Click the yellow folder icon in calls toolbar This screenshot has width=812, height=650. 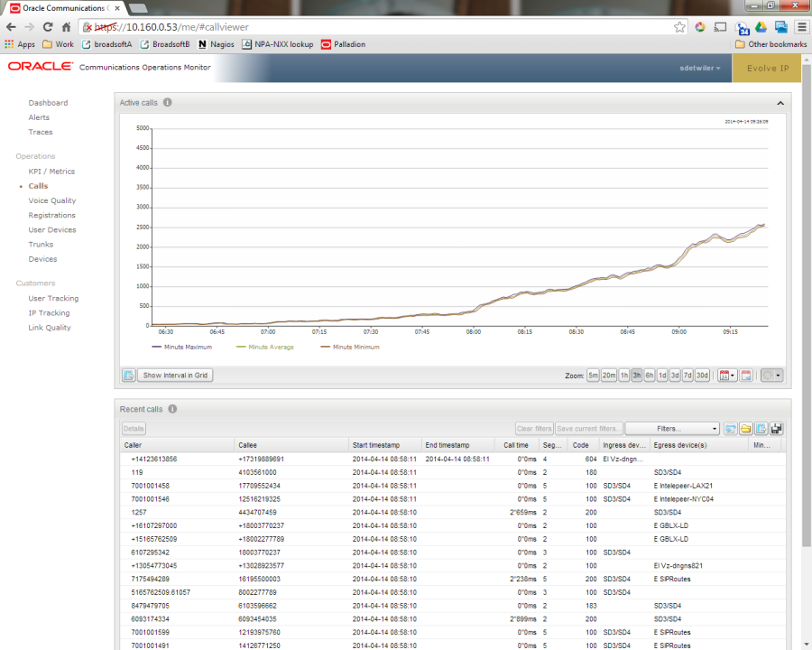click(746, 429)
